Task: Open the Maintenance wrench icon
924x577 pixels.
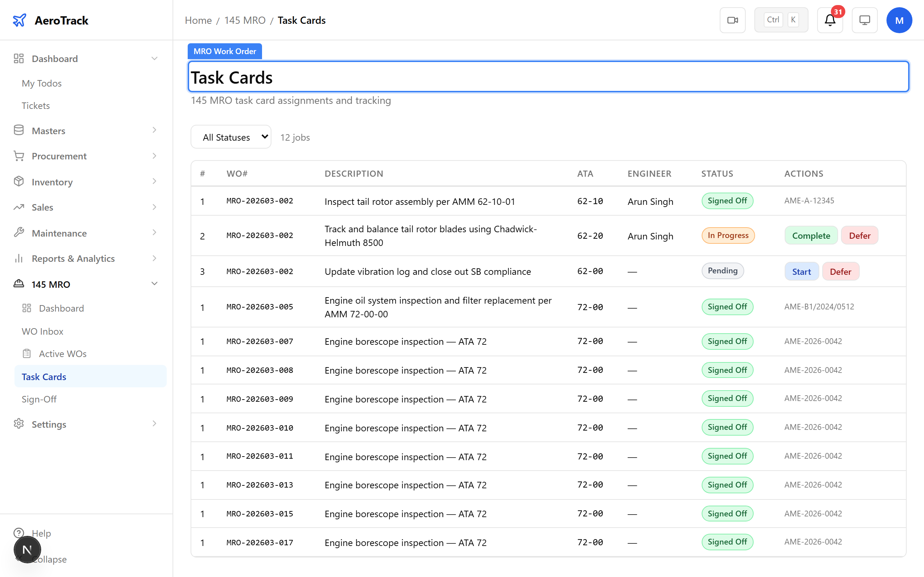Action: pyautogui.click(x=19, y=233)
